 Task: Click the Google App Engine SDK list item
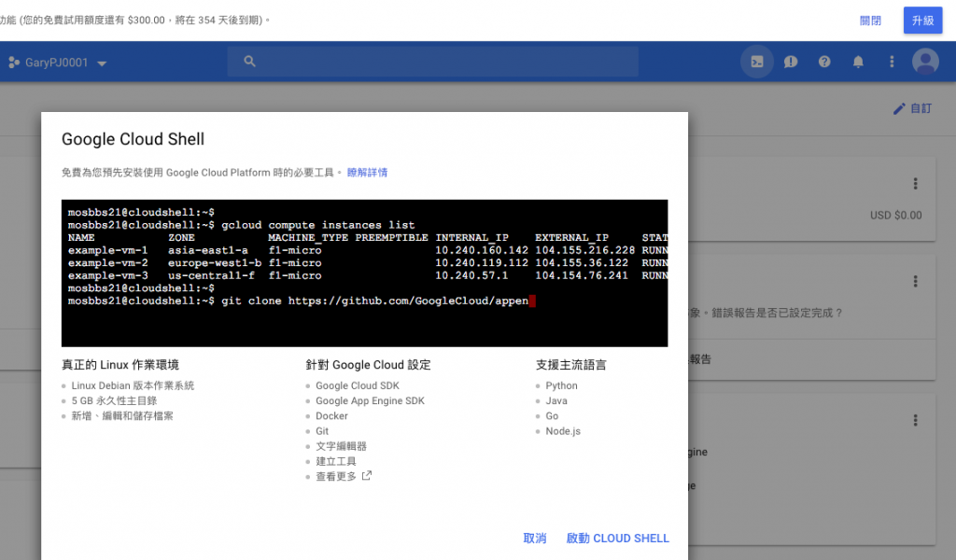click(x=370, y=401)
